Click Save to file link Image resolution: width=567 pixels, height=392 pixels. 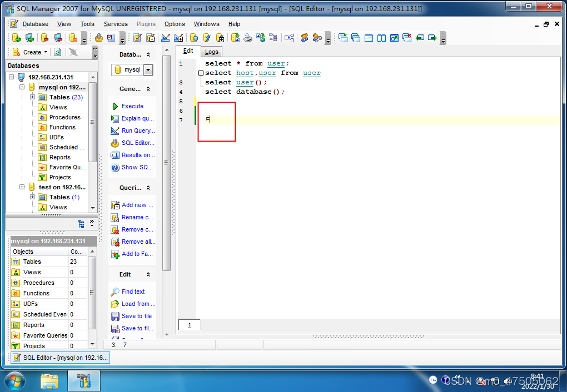(137, 316)
